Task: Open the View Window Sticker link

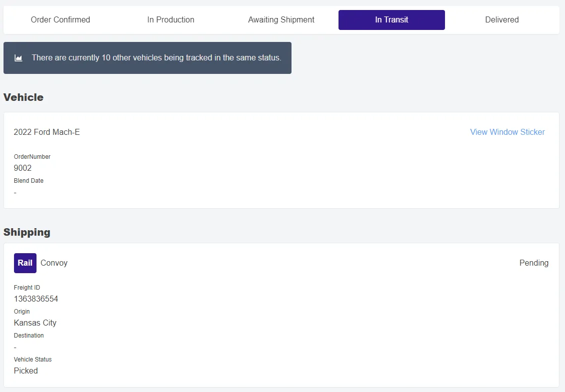Action: pyautogui.click(x=507, y=132)
